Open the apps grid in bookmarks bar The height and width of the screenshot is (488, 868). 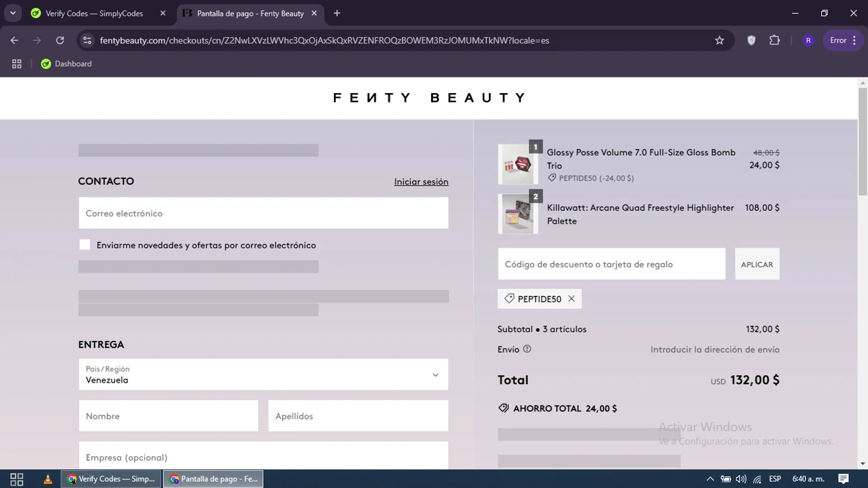17,64
